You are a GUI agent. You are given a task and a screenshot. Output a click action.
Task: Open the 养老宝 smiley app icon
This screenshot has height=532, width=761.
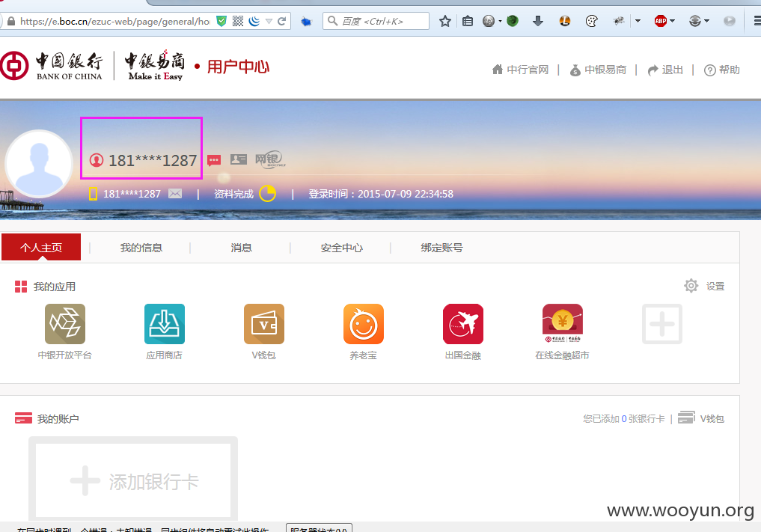pyautogui.click(x=364, y=324)
